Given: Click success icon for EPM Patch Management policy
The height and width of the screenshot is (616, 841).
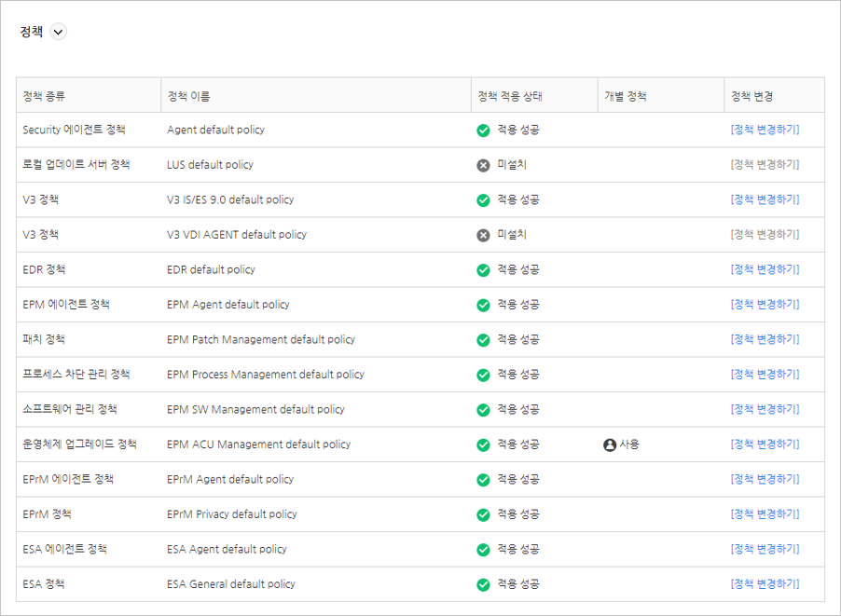Looking at the screenshot, I should [x=483, y=340].
